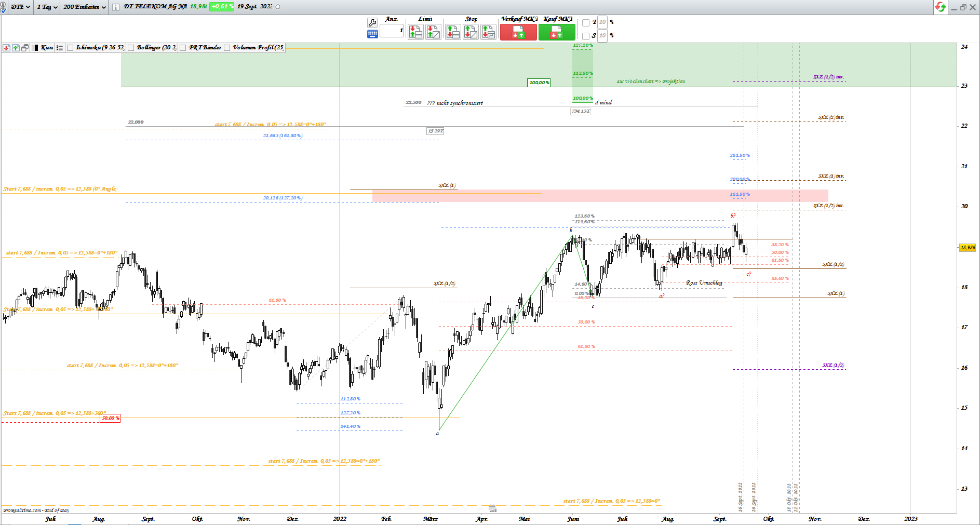Click the link-chart pin icon at top left

4,7
